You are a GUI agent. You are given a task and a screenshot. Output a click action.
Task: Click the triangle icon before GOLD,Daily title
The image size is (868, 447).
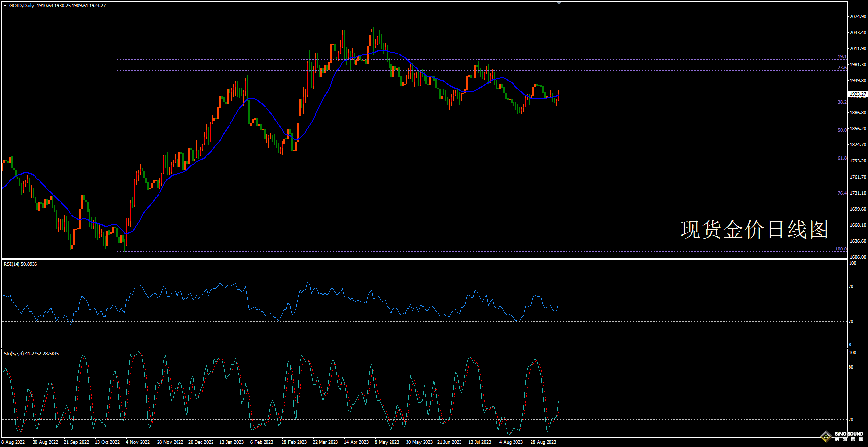click(x=5, y=6)
